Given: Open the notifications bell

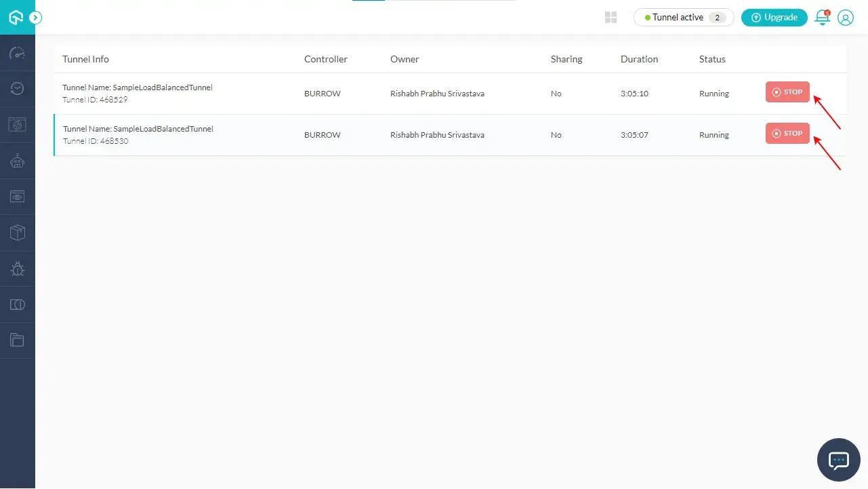Looking at the screenshot, I should click(x=822, y=18).
